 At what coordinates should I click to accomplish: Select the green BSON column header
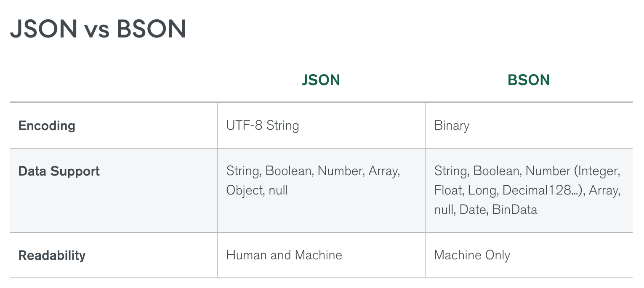click(x=529, y=80)
